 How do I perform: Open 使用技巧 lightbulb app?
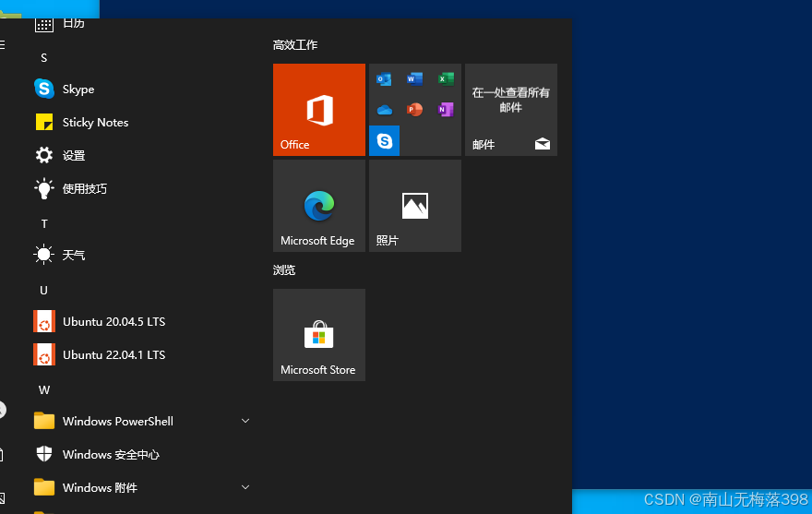140,188
